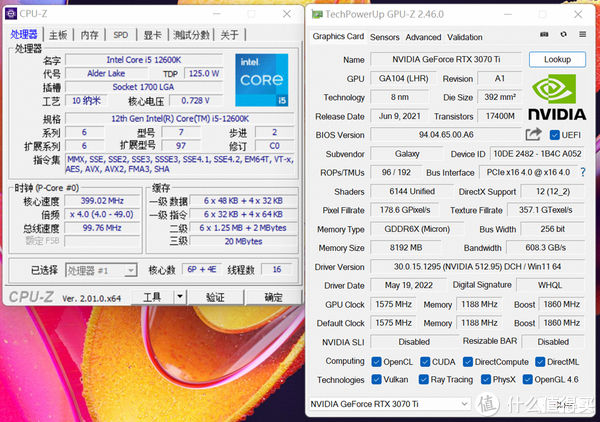
Task: Open the 处理器 #1 selection dropdown
Action: pyautogui.click(x=102, y=270)
